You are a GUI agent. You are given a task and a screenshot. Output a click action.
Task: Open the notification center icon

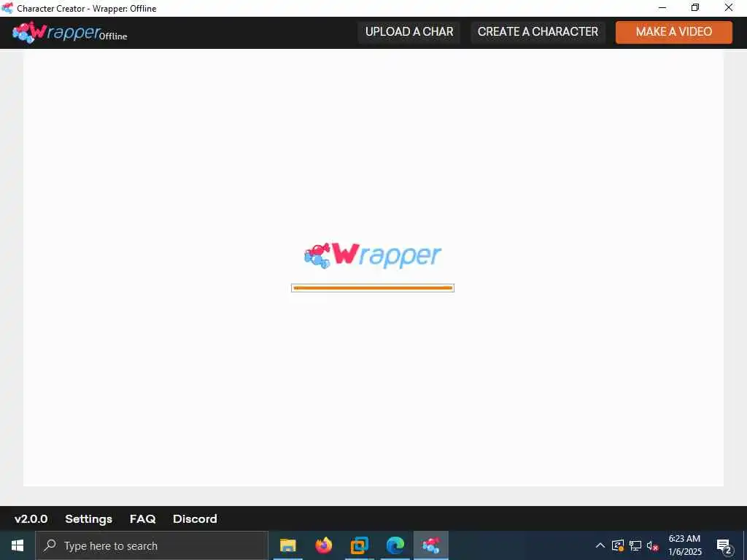pos(724,545)
